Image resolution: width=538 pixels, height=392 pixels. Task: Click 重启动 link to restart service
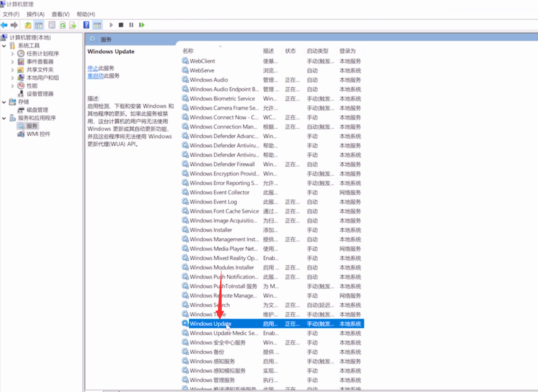(x=95, y=75)
